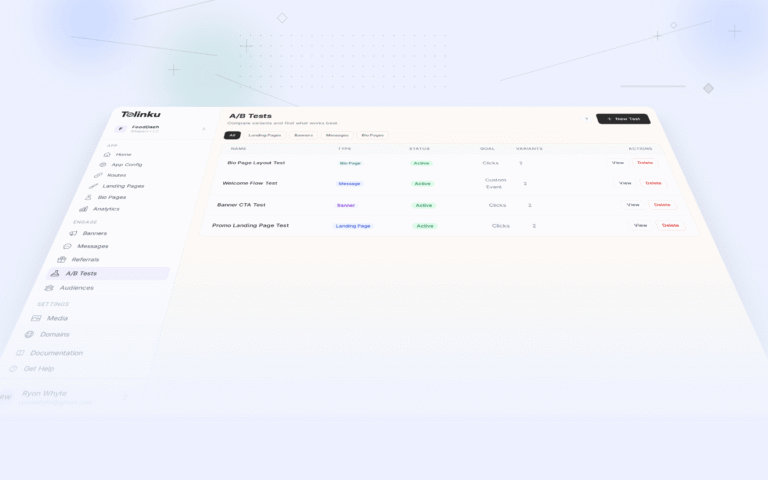Delete the Welcome Flow Test
Screen dimensions: 768x480
pos(653,183)
